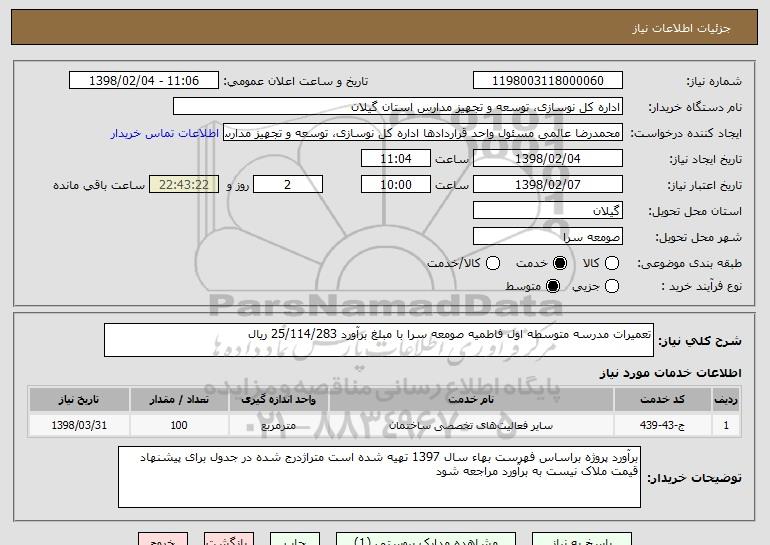
Task: Click the شرح کلی نیاز description box
Action: pos(379,340)
